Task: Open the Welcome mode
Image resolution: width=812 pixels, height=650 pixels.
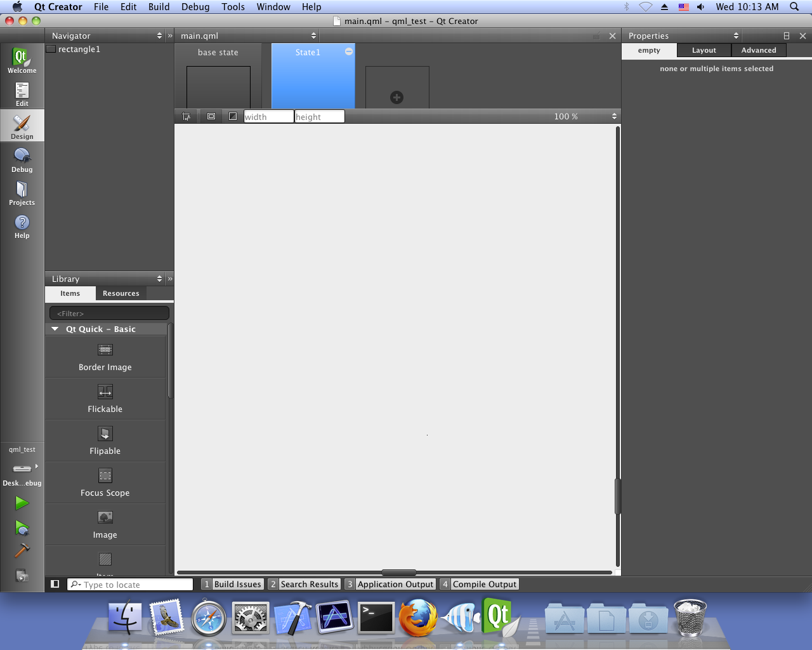Action: tap(22, 60)
